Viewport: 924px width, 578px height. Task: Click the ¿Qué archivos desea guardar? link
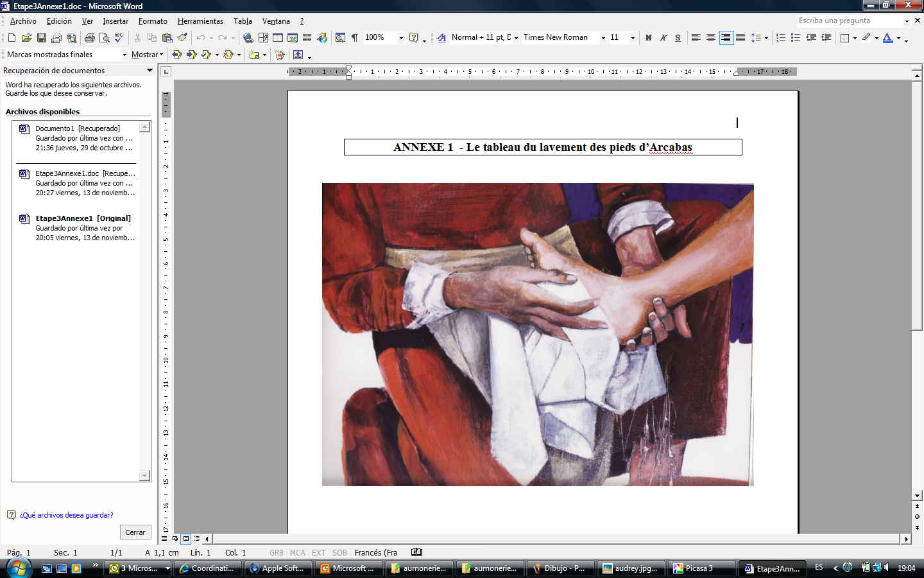(66, 515)
